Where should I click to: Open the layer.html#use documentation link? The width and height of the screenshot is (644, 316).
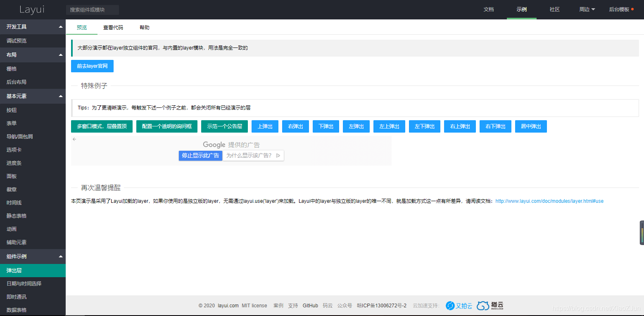coord(549,201)
